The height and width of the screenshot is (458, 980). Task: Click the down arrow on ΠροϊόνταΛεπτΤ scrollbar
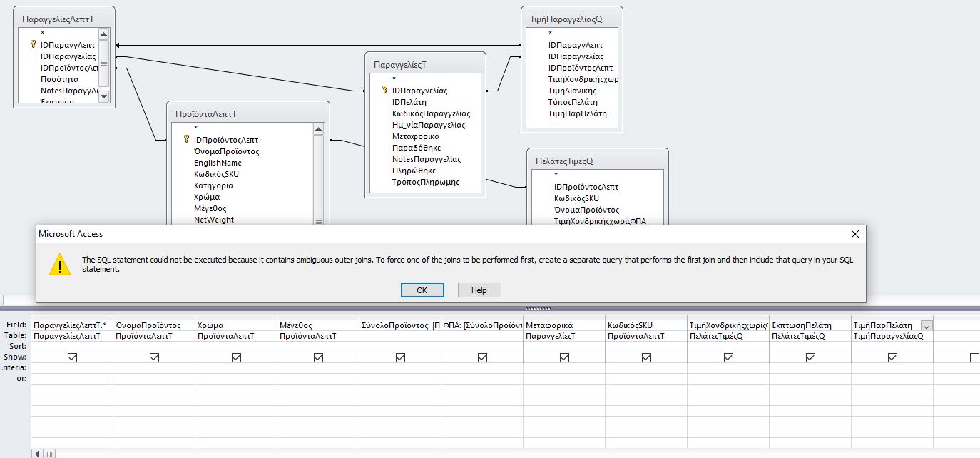pos(319,220)
